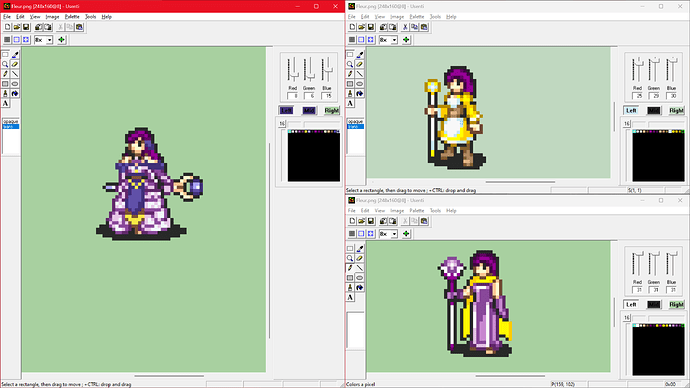Pick the Eyedropper tool in the left window
This screenshot has height=388, width=690.
15,55
